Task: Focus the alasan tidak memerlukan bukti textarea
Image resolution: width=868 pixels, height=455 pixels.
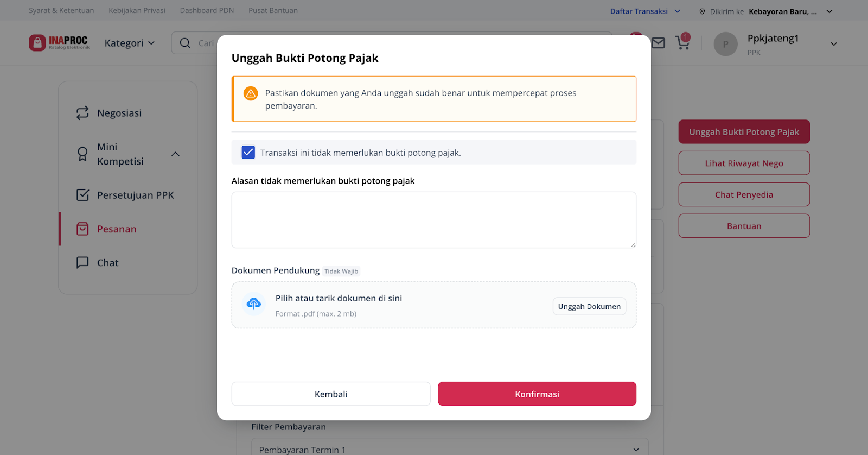Action: click(x=434, y=220)
